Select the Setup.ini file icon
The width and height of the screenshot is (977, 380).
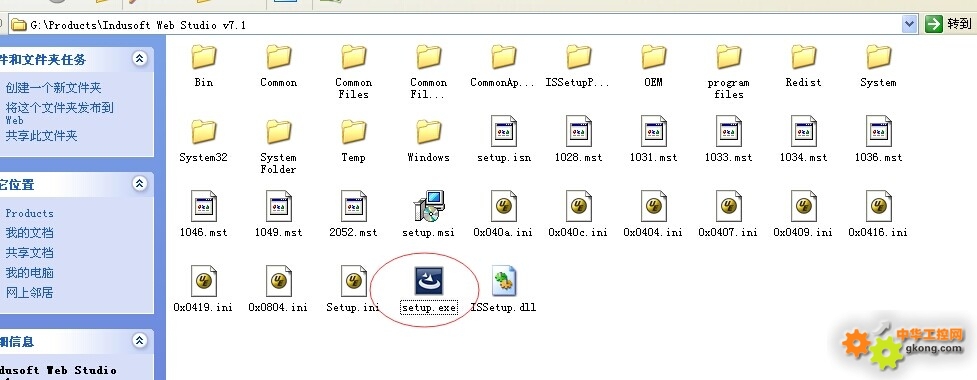[353, 281]
